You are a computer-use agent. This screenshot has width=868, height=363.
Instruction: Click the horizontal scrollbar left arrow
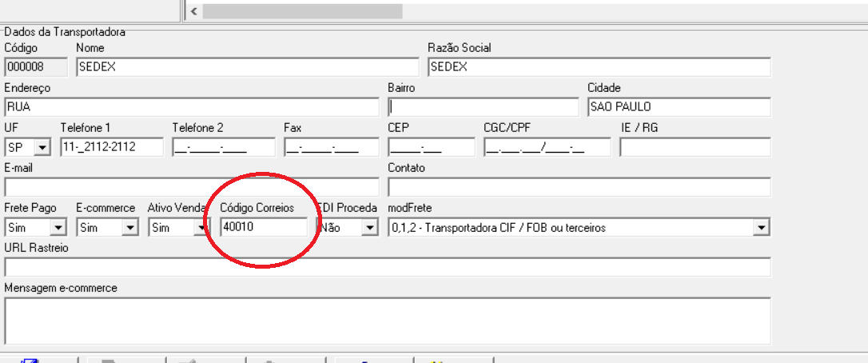193,11
